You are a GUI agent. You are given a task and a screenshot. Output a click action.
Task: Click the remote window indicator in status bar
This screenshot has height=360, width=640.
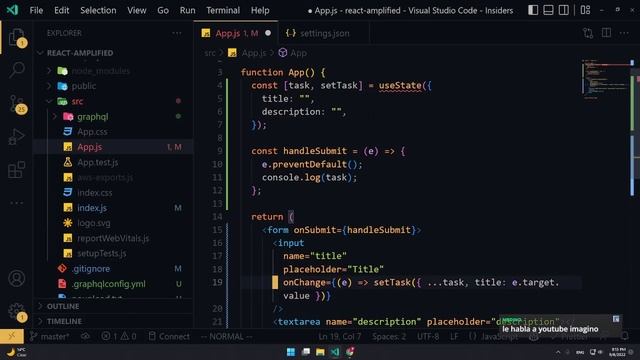[x=12, y=336]
